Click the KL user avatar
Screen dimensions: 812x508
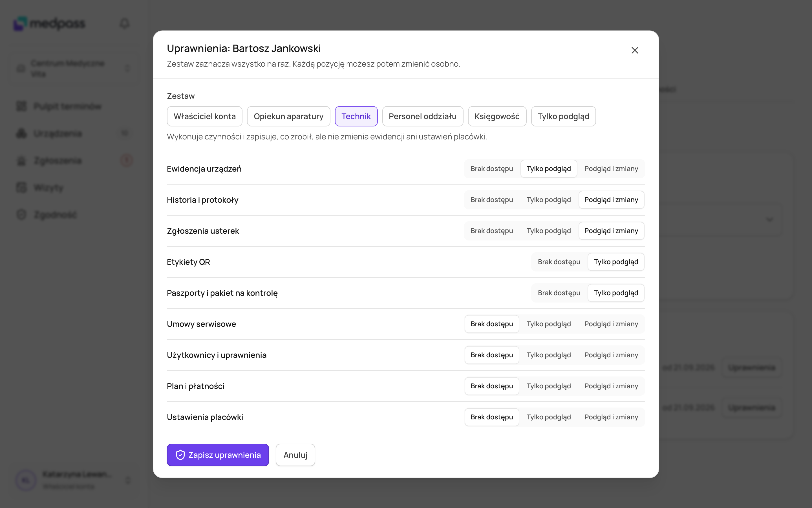point(26,480)
